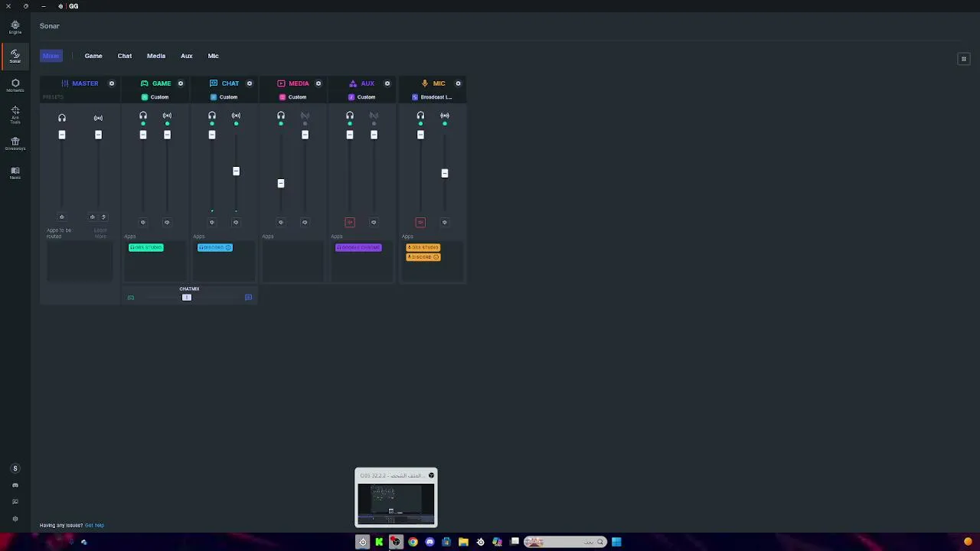The width and height of the screenshot is (980, 551).
Task: Click the ChatMix game controller icon
Action: pyautogui.click(x=131, y=298)
